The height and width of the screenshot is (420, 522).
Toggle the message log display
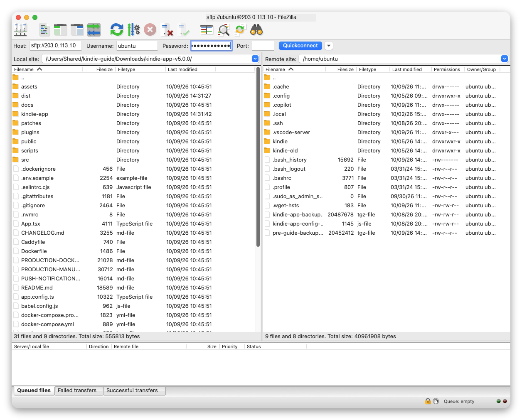pos(44,30)
